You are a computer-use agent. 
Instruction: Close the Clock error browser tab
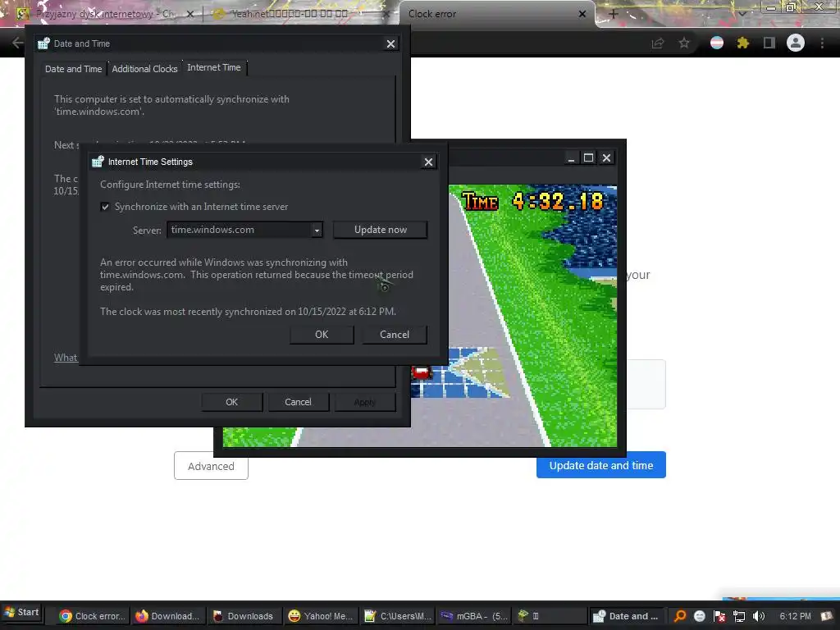click(582, 14)
